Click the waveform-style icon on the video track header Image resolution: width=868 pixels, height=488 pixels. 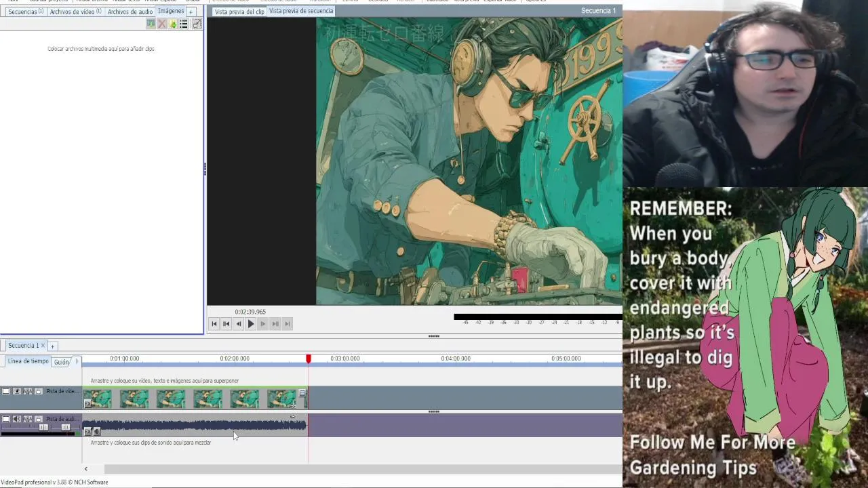click(x=28, y=391)
